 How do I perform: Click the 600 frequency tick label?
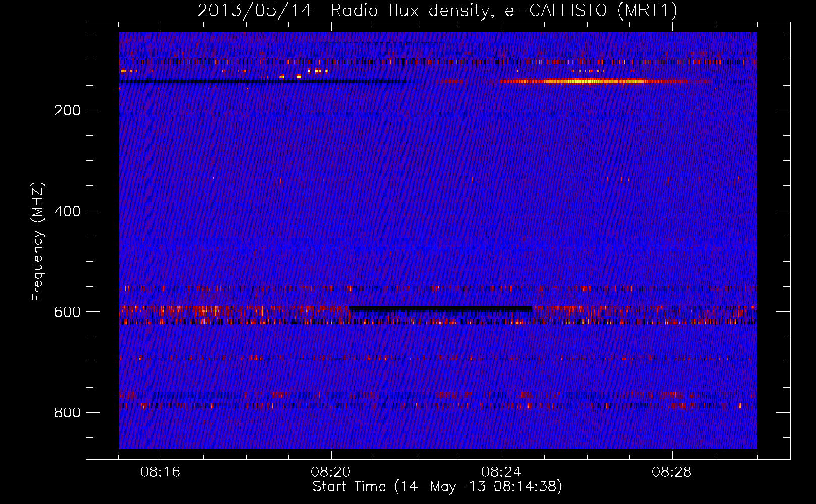pos(68,312)
